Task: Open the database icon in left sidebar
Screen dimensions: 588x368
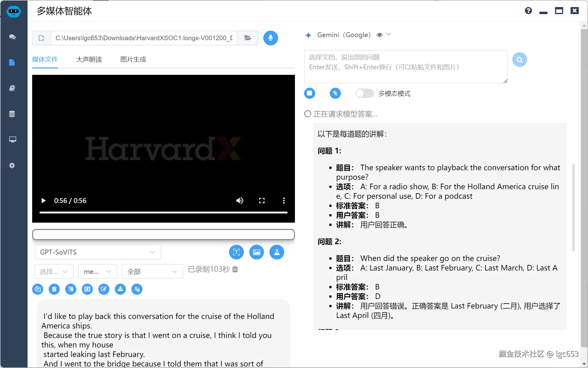Action: point(12,114)
